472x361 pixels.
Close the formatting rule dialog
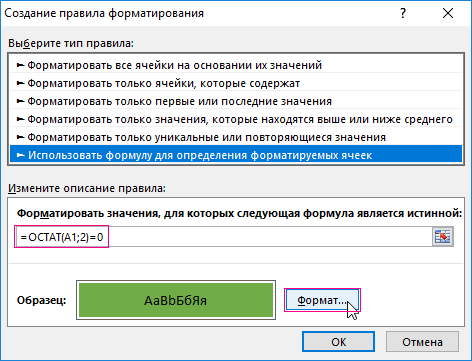pyautogui.click(x=448, y=13)
